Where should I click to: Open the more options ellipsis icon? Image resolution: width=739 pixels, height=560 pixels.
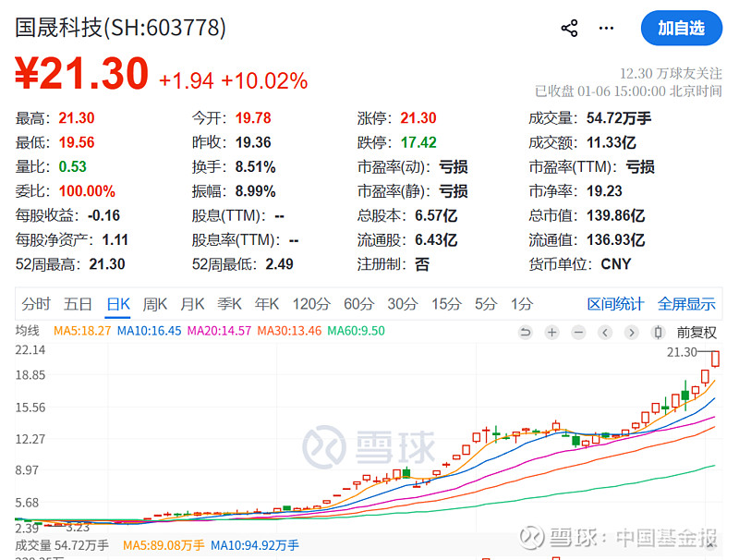(606, 28)
